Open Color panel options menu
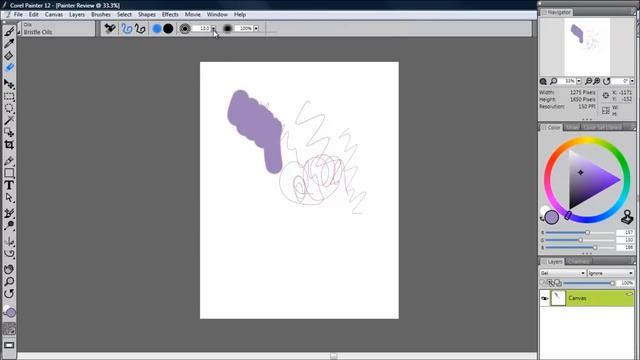 (633, 128)
